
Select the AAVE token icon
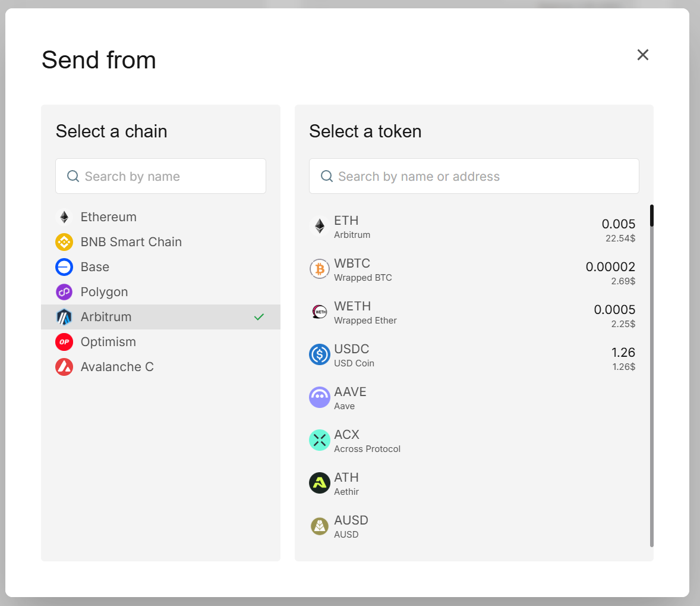tap(319, 397)
